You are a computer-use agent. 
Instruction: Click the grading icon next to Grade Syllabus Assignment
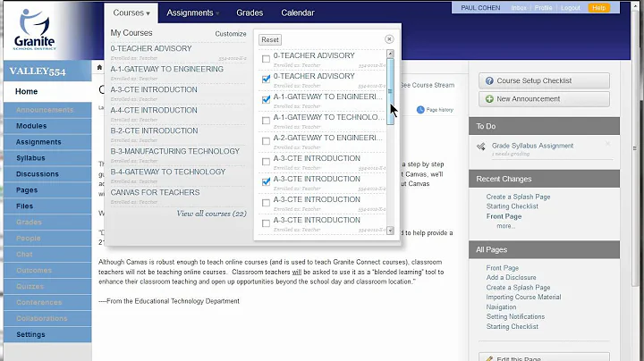click(x=481, y=147)
